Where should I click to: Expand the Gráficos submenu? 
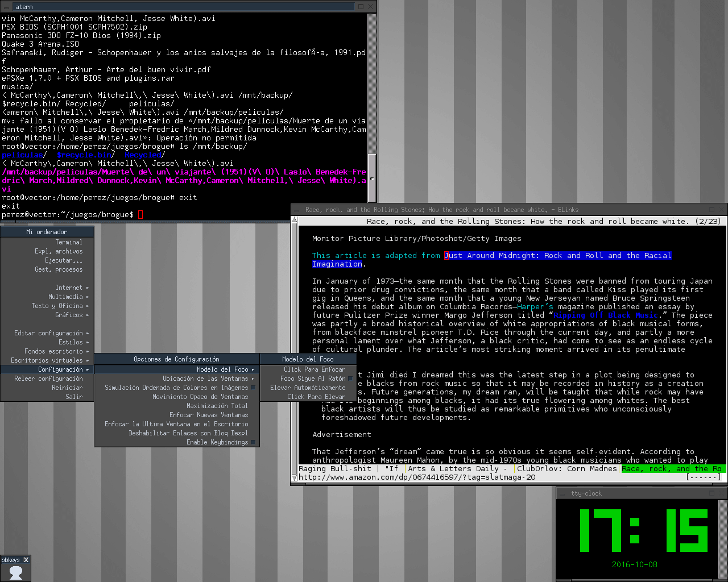[x=47, y=315]
